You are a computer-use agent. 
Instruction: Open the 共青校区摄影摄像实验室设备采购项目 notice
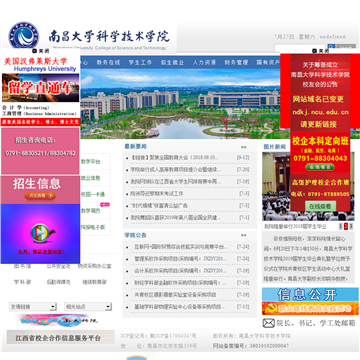[x=175, y=295]
